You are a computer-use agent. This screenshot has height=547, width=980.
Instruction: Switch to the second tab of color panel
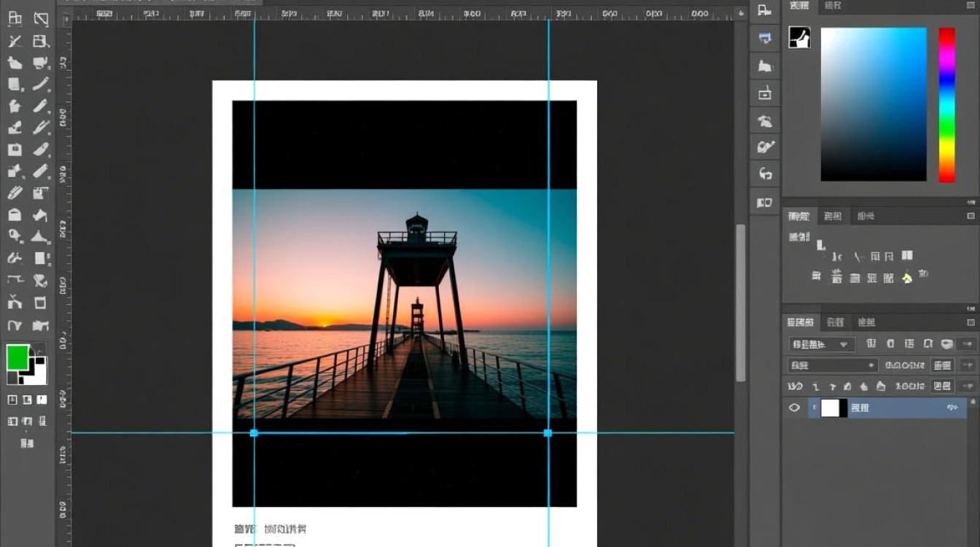[833, 6]
